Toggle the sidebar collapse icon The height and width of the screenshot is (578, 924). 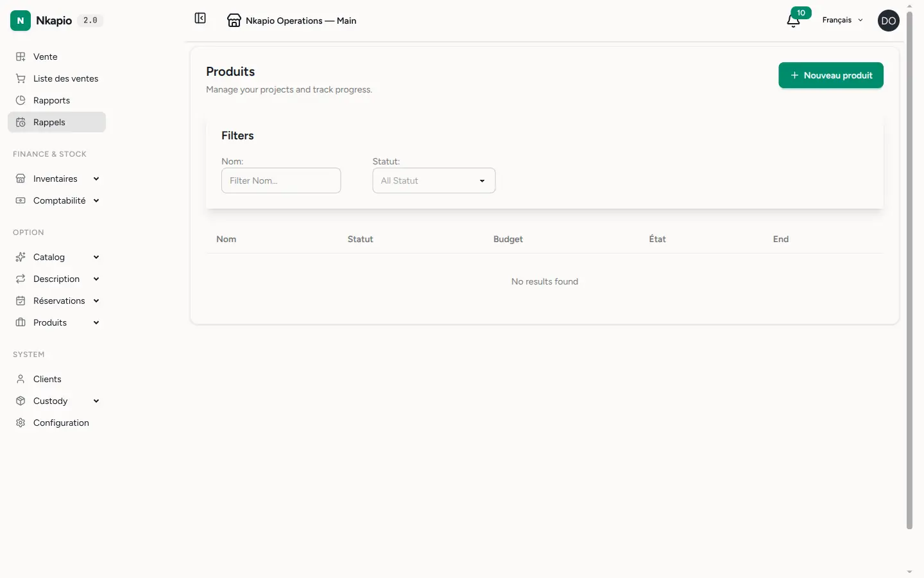click(200, 18)
